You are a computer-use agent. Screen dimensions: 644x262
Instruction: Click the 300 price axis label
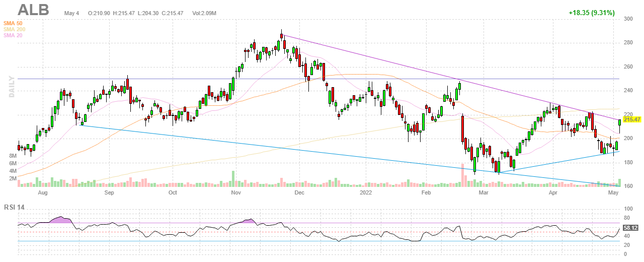pyautogui.click(x=628, y=19)
